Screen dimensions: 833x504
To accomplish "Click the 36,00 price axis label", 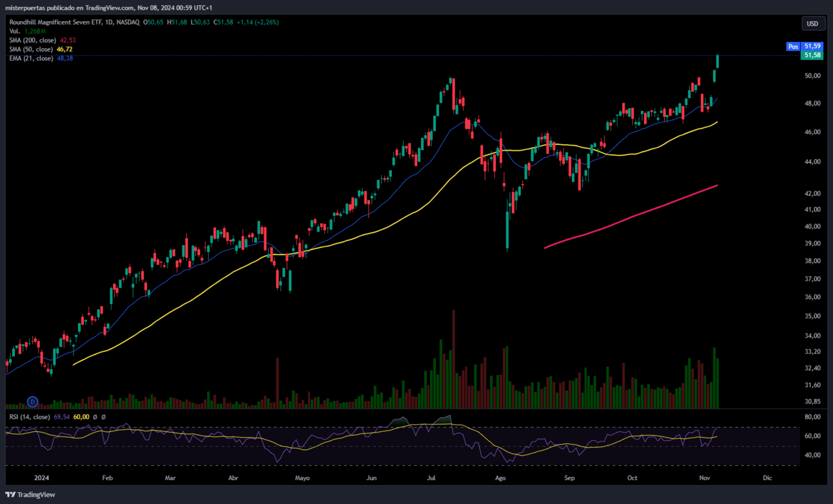I will (x=812, y=297).
